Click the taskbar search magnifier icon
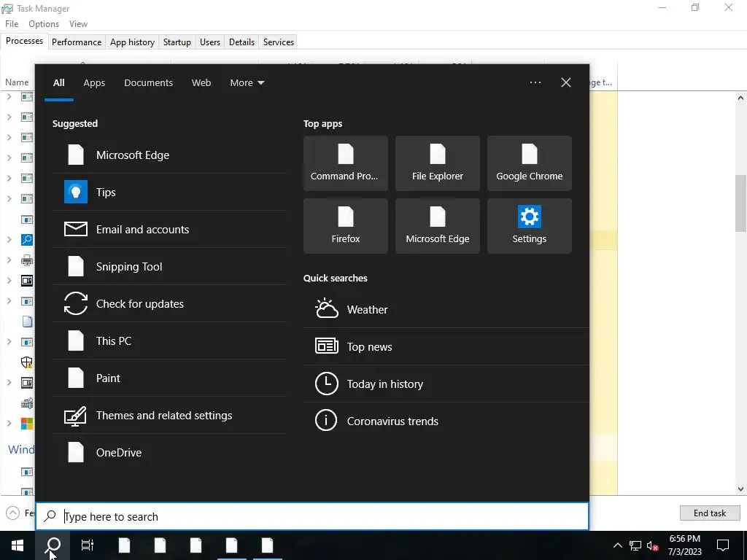The height and width of the screenshot is (560, 747). (x=53, y=545)
